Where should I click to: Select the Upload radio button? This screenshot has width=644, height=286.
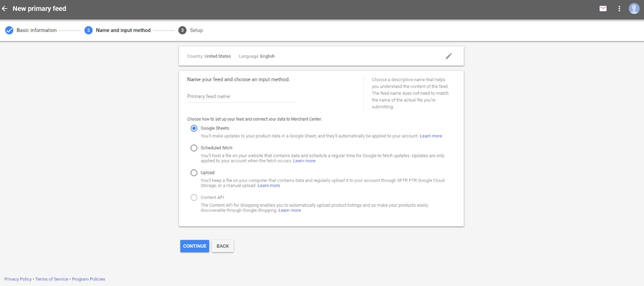(x=194, y=173)
